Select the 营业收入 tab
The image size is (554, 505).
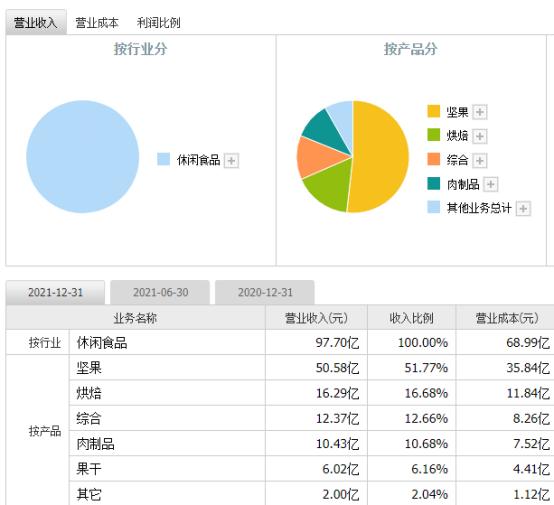tap(36, 22)
